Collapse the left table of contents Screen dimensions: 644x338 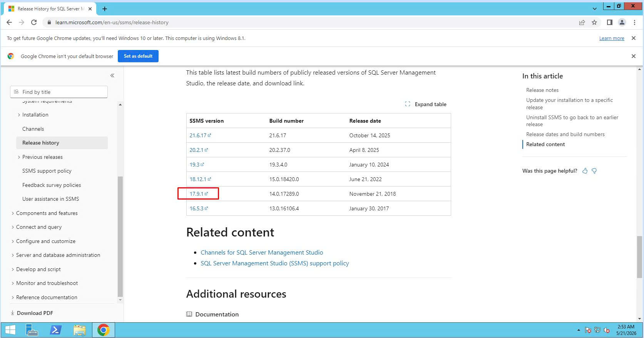click(x=112, y=75)
